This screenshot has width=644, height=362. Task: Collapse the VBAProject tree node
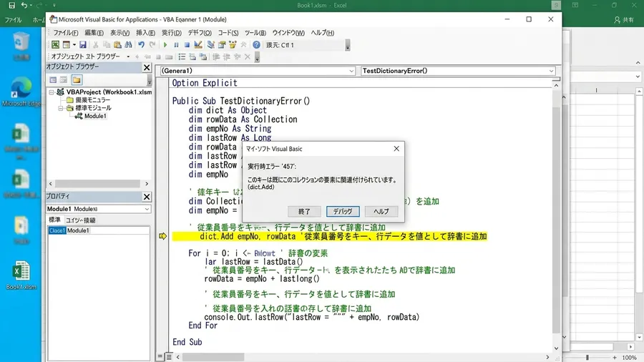pos(52,92)
